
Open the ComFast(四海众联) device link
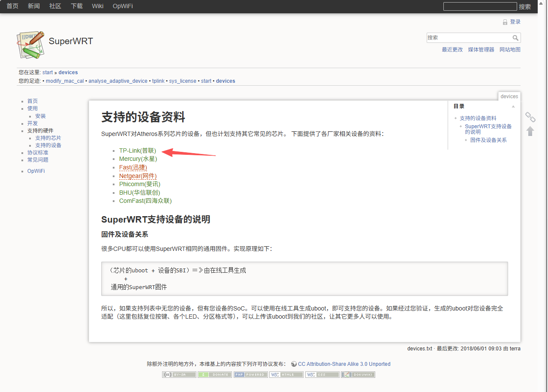145,201
